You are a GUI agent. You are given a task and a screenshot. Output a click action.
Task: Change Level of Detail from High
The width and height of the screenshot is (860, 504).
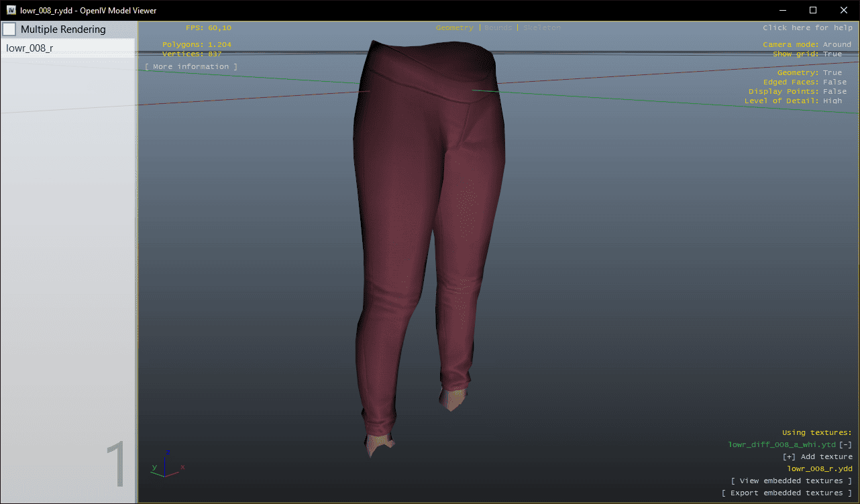point(832,101)
